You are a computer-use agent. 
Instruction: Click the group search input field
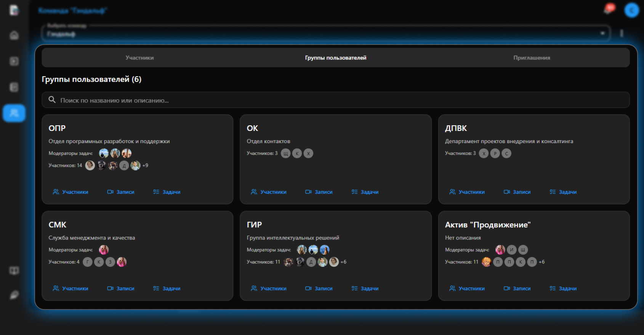point(335,100)
